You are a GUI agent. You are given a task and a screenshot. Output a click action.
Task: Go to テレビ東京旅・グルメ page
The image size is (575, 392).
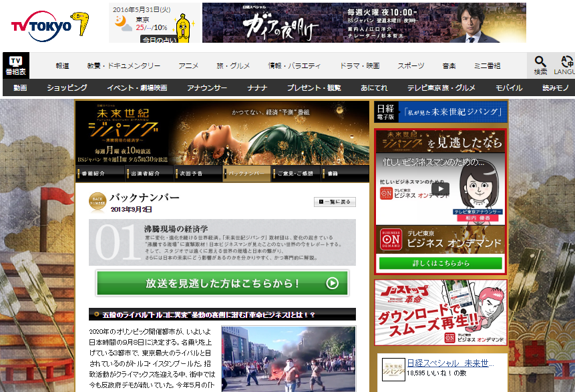pyautogui.click(x=441, y=87)
